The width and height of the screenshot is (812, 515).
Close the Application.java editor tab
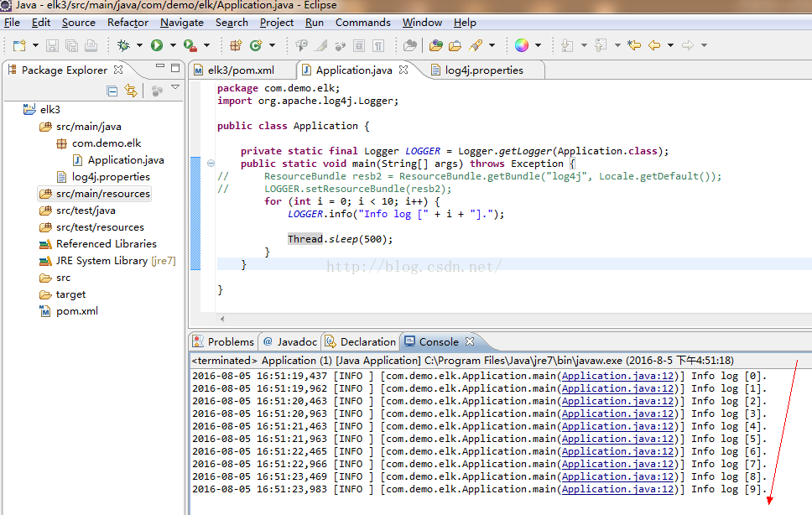[404, 70]
